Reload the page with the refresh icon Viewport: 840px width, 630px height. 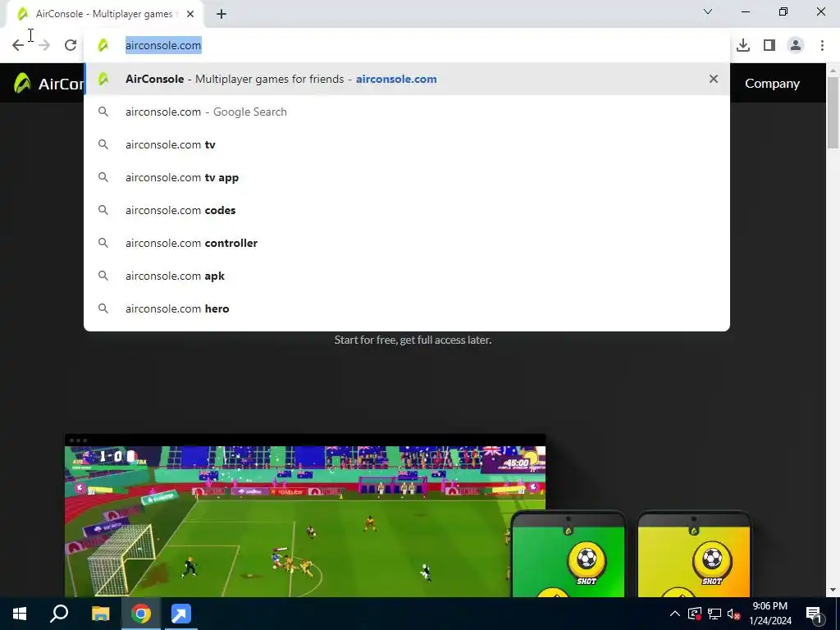(x=71, y=45)
